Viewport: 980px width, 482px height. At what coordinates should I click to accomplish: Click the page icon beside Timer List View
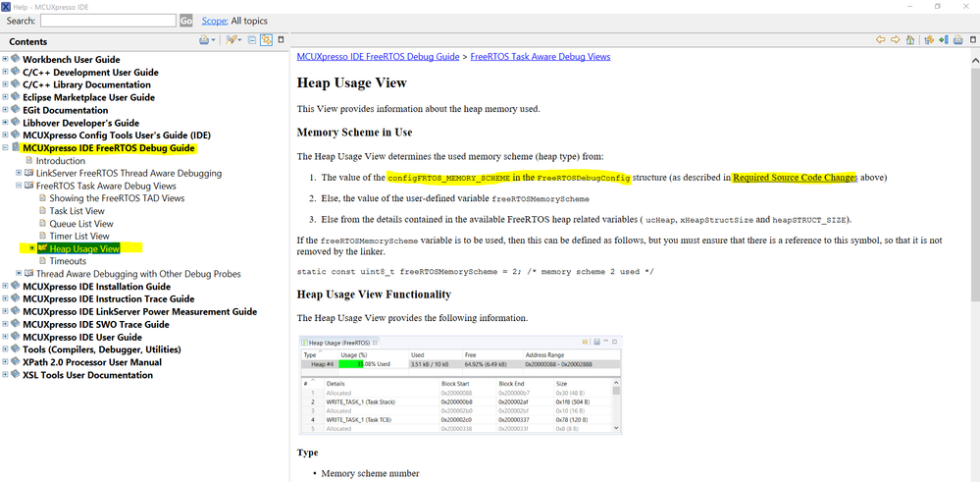point(42,236)
